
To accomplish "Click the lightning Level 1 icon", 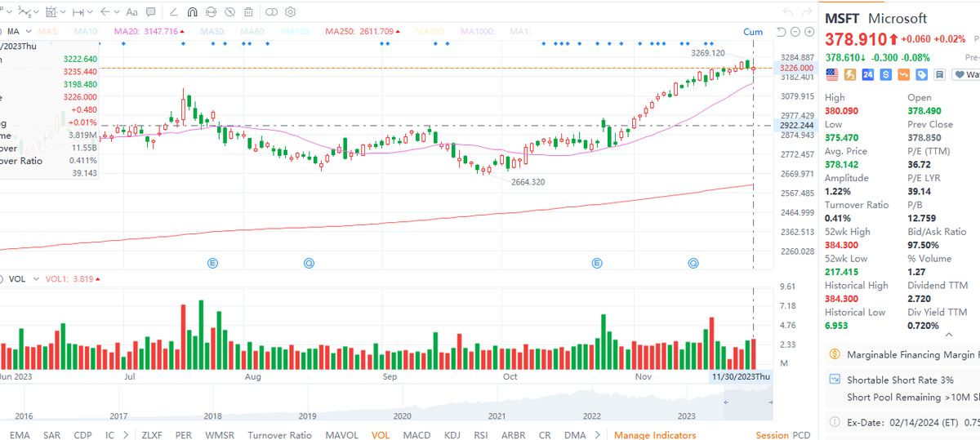I will [850, 74].
